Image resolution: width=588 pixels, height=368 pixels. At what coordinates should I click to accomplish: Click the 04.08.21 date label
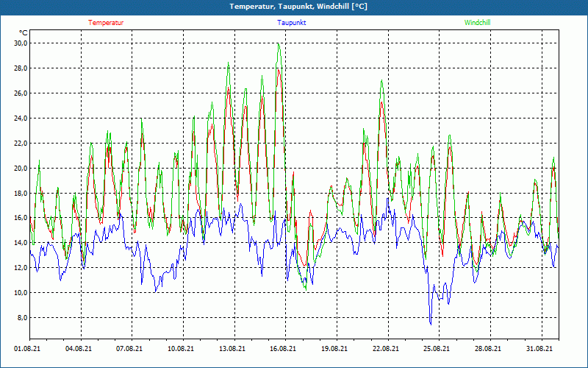(79, 349)
